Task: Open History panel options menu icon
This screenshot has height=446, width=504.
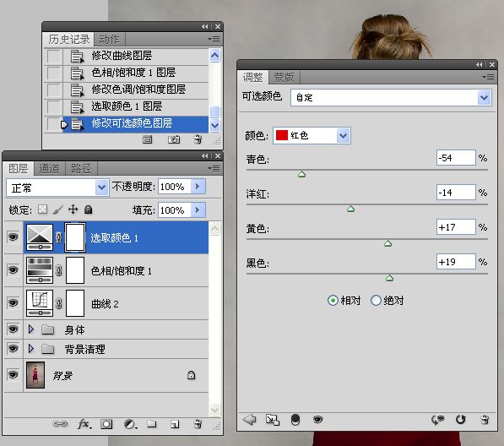Action: (214, 39)
